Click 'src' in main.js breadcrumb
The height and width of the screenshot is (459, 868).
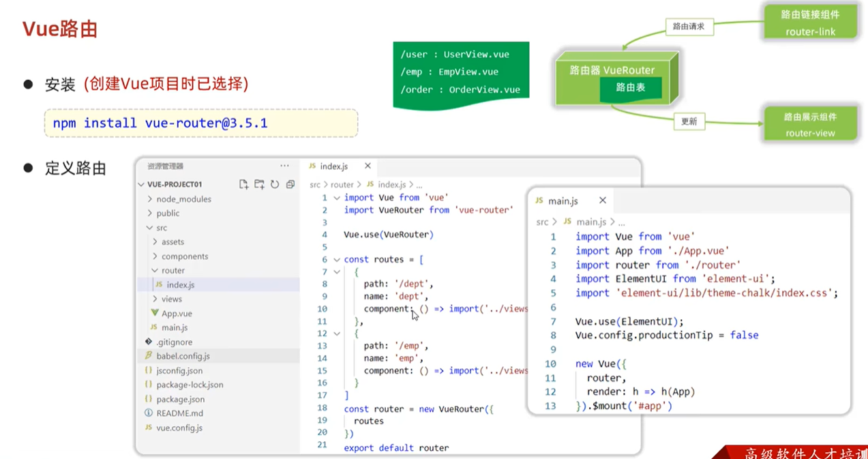(x=542, y=222)
